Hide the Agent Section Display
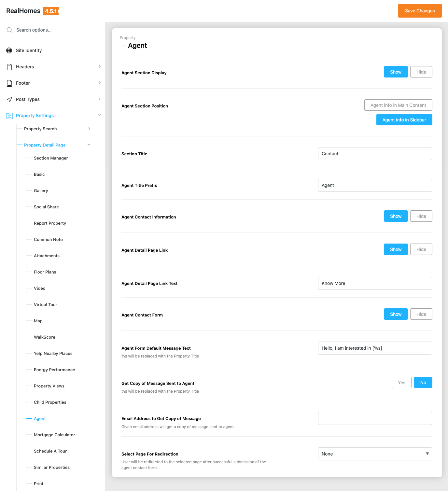 (421, 72)
